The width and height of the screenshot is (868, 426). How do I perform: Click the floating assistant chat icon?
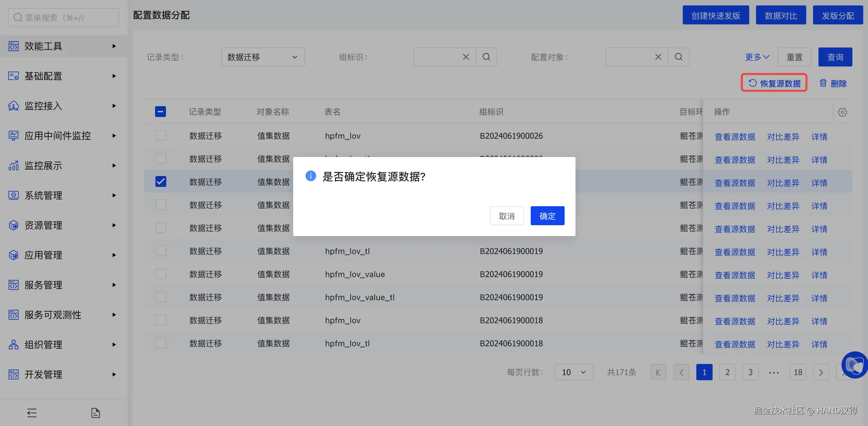854,365
